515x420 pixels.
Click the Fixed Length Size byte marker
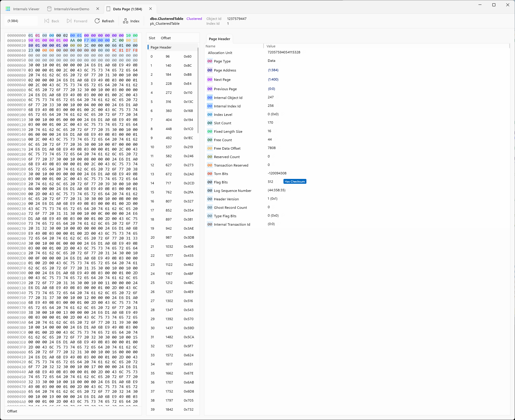point(210,132)
